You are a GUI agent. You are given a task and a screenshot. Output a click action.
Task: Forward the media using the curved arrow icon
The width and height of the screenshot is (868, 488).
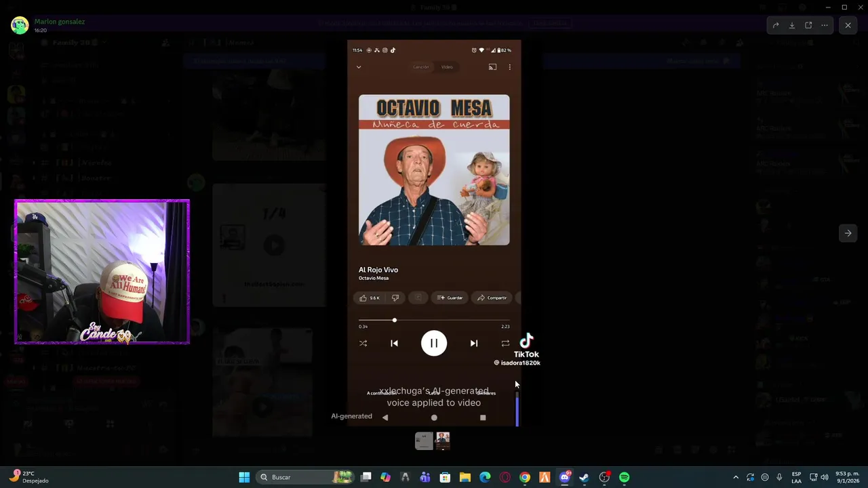point(776,25)
